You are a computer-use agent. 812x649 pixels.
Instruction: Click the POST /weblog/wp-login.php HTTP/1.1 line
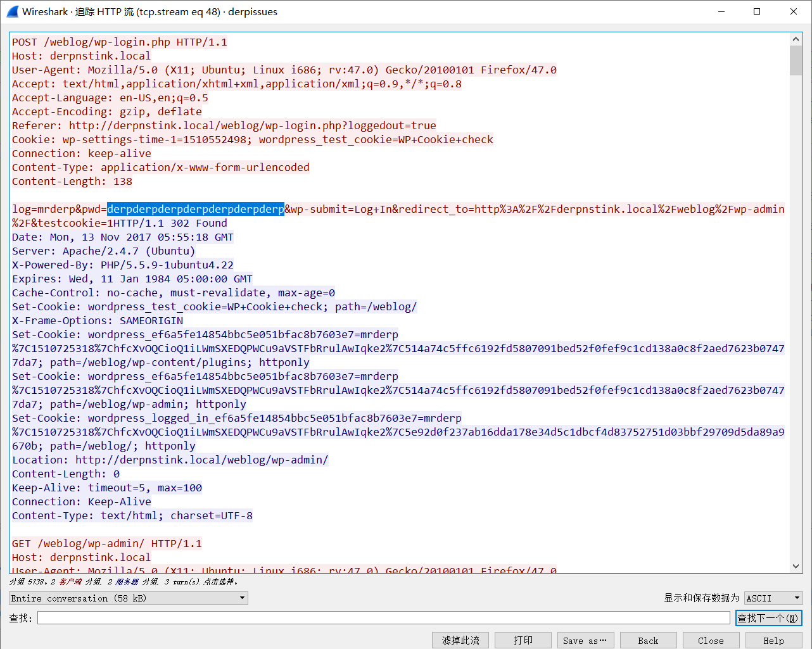pos(120,42)
